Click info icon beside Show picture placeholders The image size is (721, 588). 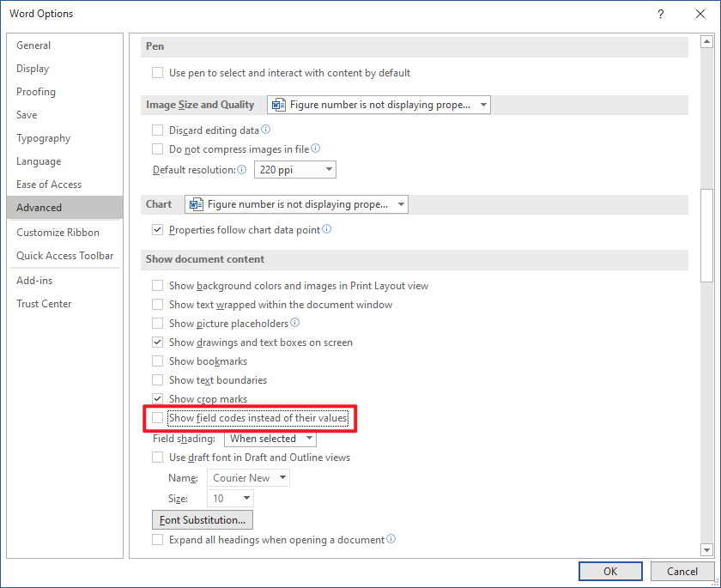point(294,323)
